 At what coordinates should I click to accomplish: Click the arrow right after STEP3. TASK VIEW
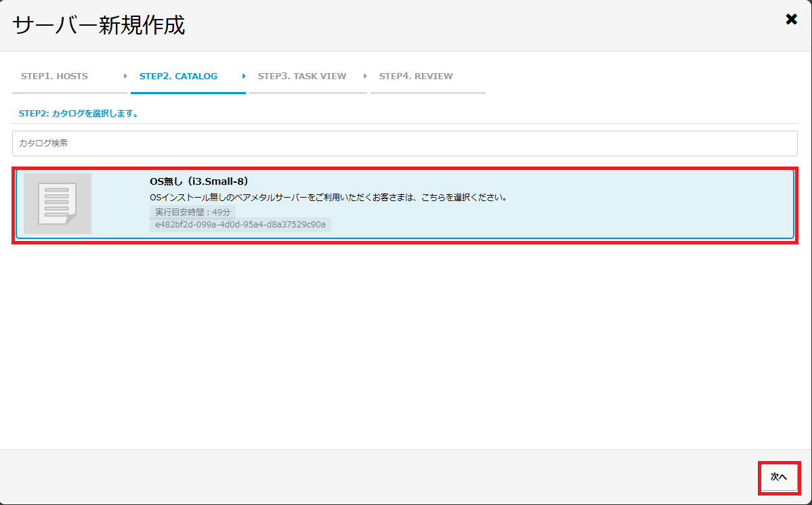[x=365, y=76]
